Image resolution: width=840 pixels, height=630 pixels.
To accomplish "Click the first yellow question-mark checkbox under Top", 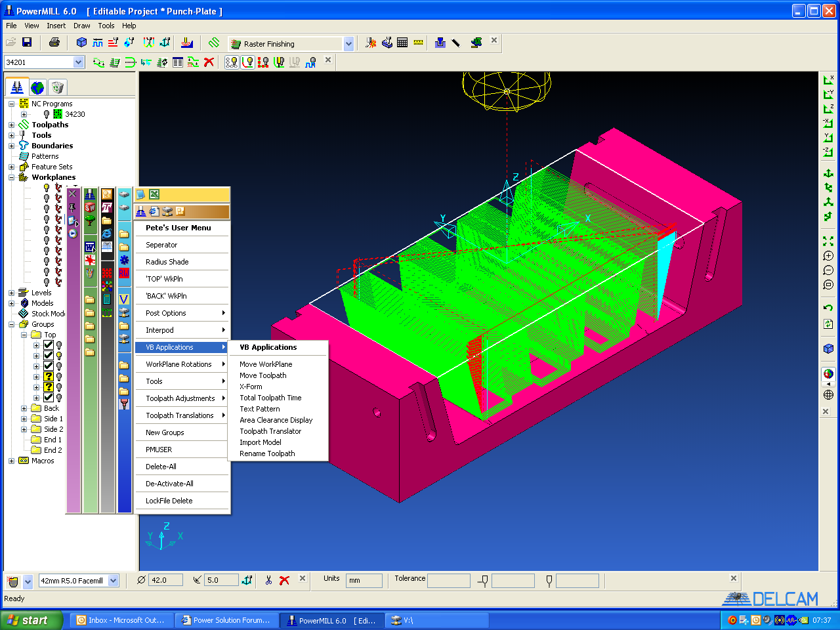I will pos(48,377).
